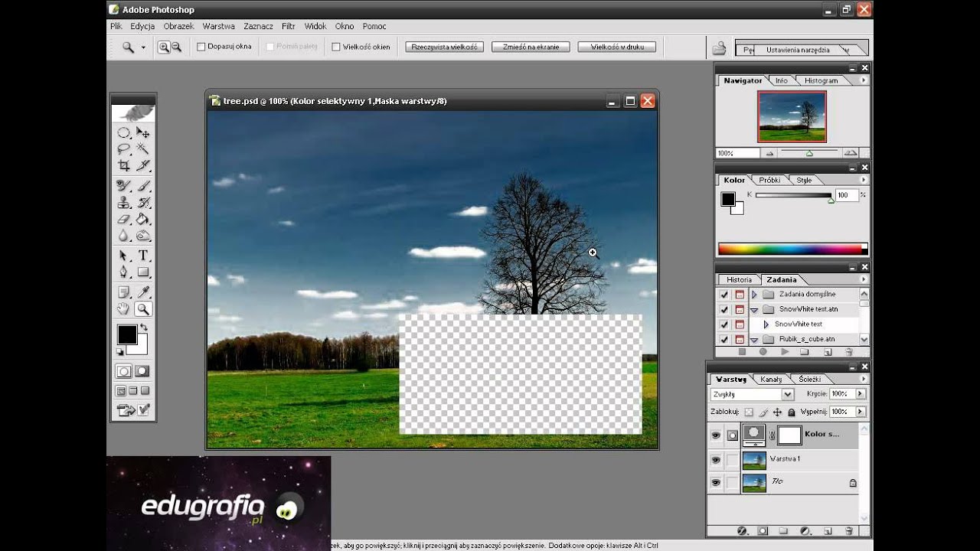Hide the Warstwa 1 layer

(x=716, y=460)
